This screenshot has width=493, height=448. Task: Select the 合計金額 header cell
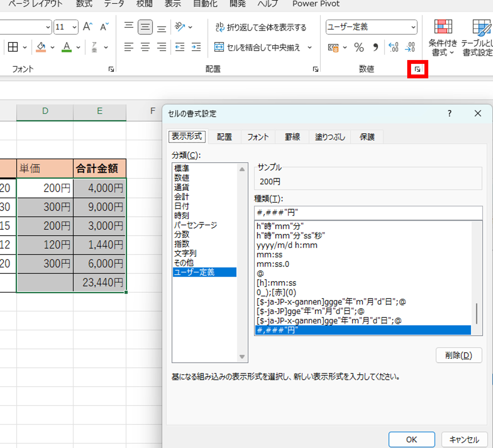(x=99, y=168)
